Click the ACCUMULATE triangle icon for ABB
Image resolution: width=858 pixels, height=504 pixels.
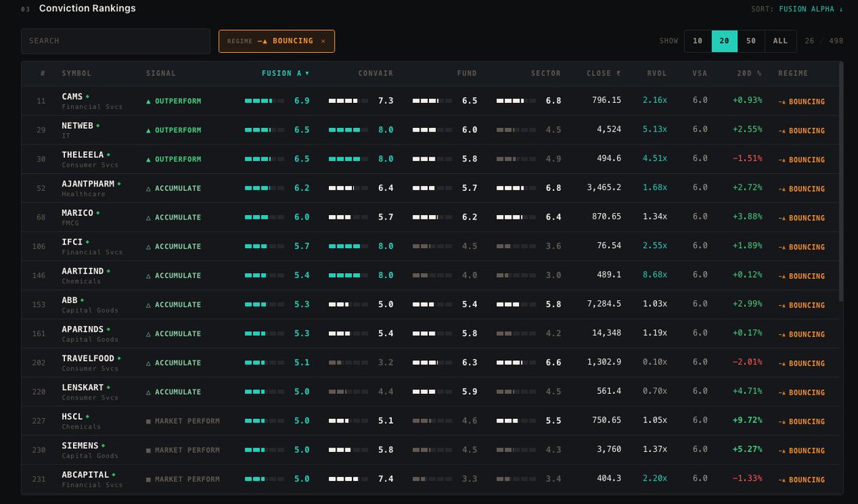click(149, 305)
